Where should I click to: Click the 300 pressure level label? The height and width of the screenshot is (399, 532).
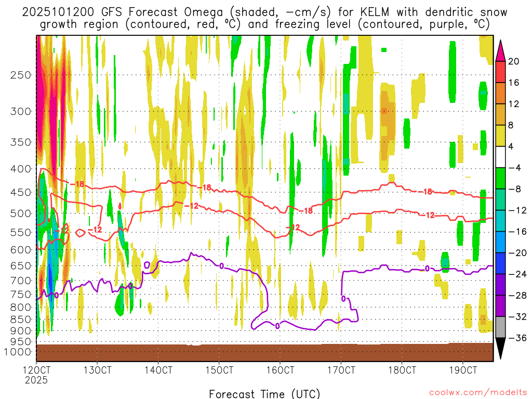pos(21,111)
